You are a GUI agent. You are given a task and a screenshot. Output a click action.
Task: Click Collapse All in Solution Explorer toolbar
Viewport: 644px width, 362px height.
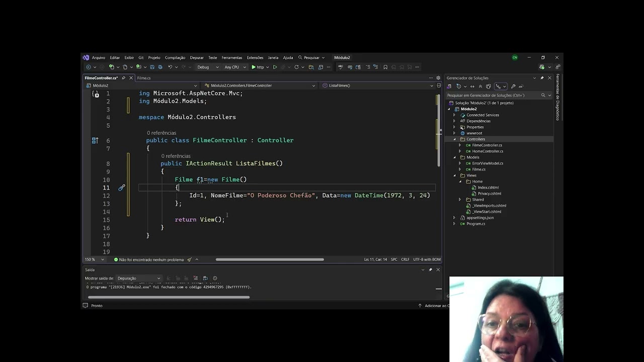[480, 86]
